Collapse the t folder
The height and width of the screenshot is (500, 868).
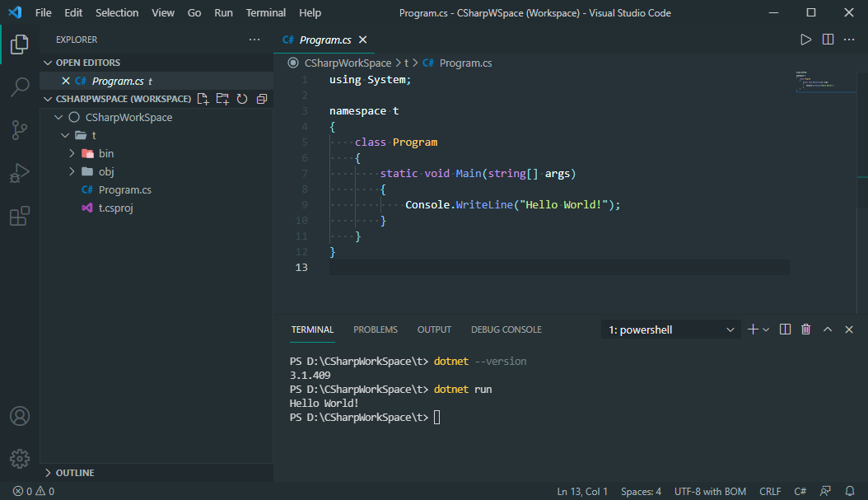[x=65, y=135]
